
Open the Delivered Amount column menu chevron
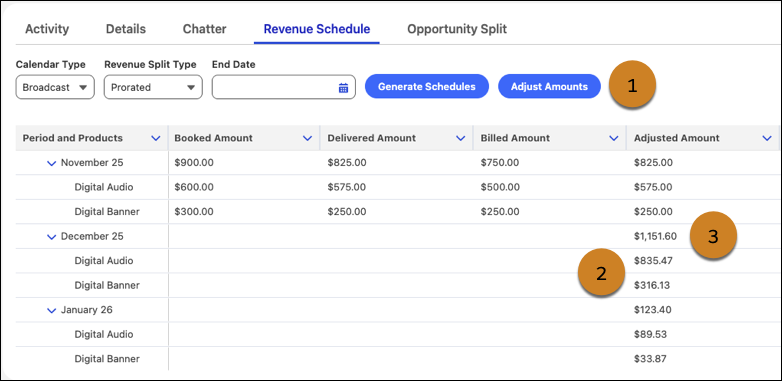click(460, 138)
